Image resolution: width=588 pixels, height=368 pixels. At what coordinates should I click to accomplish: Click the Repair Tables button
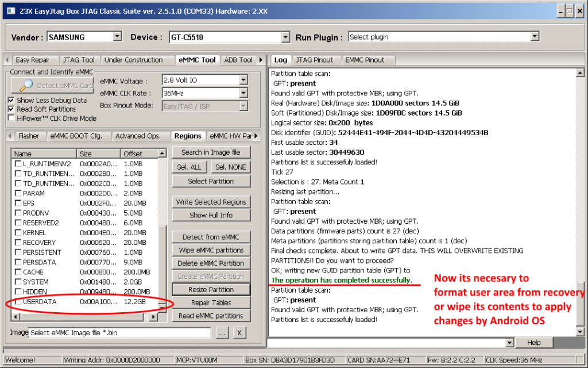[211, 302]
